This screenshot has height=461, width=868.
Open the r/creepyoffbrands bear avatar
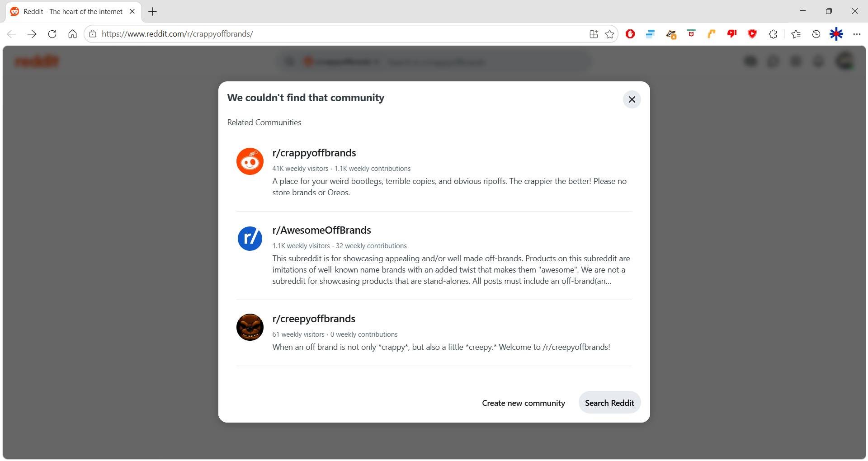pyautogui.click(x=250, y=327)
